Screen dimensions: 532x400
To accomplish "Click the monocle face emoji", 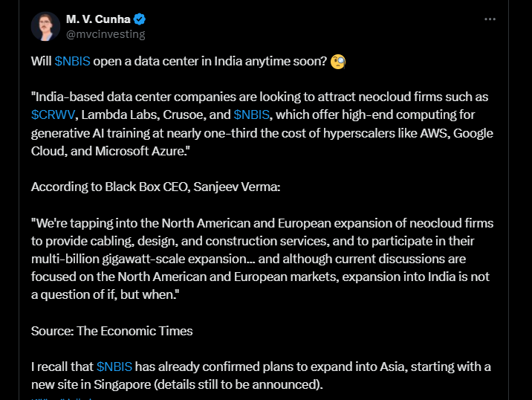I will click(338, 62).
